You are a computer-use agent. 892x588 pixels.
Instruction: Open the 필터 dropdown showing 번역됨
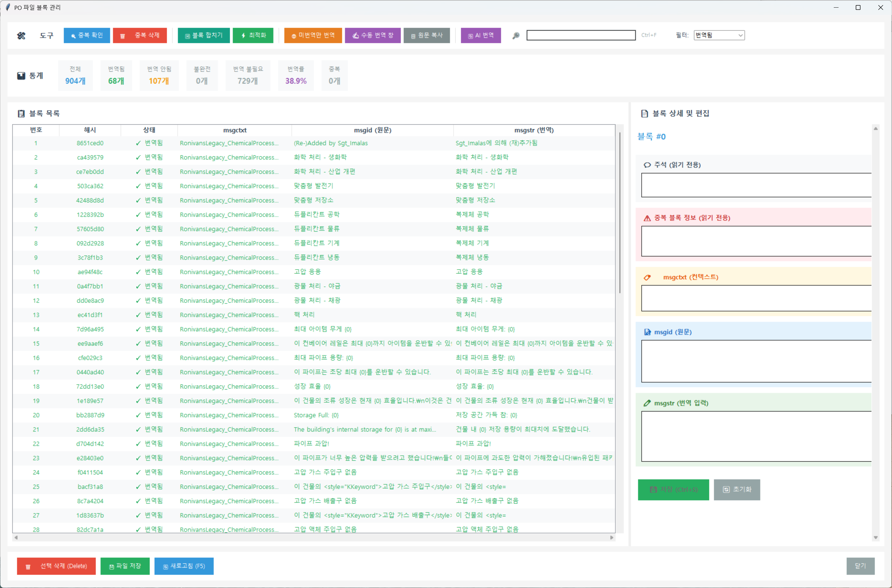pos(719,35)
